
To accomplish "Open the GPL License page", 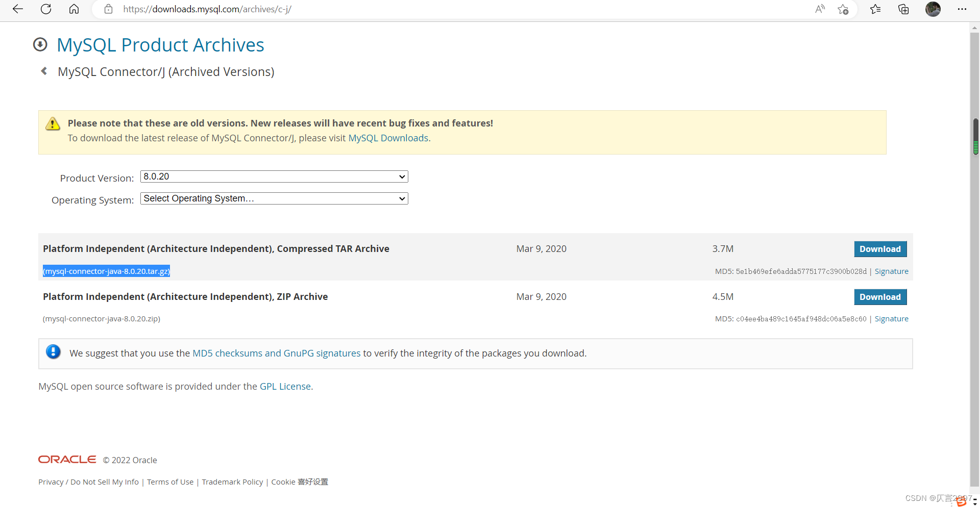I will click(x=285, y=386).
